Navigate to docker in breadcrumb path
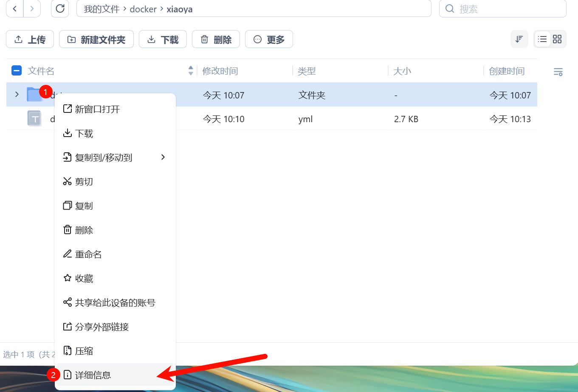The image size is (578, 392). [143, 9]
